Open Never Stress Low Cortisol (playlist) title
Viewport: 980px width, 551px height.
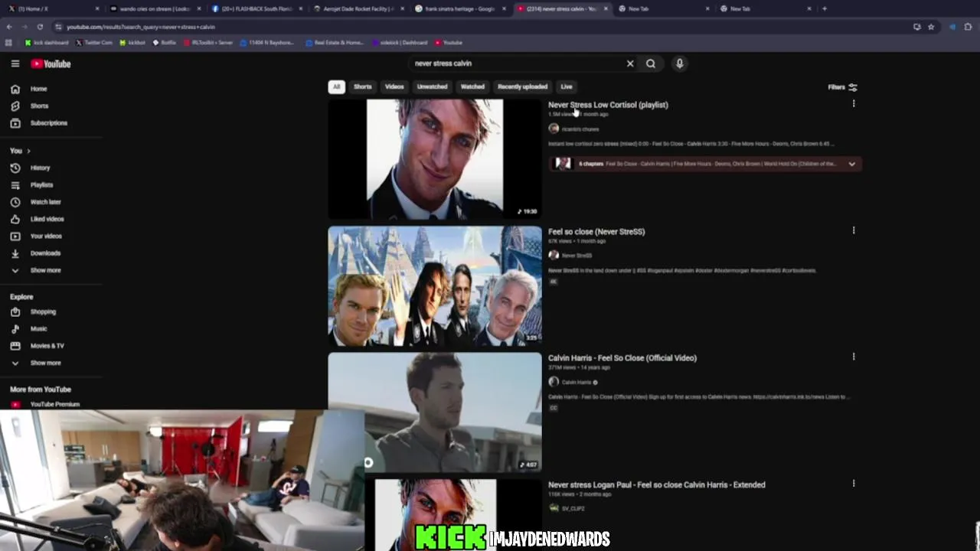tap(608, 105)
